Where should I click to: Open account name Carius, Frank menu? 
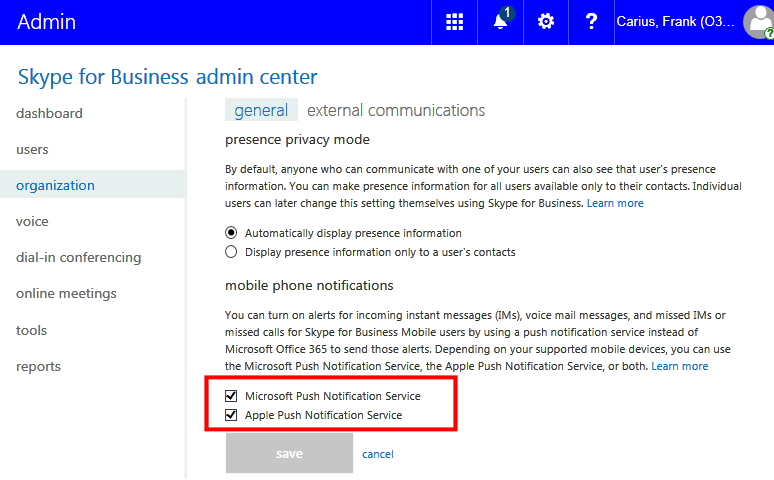(x=675, y=22)
